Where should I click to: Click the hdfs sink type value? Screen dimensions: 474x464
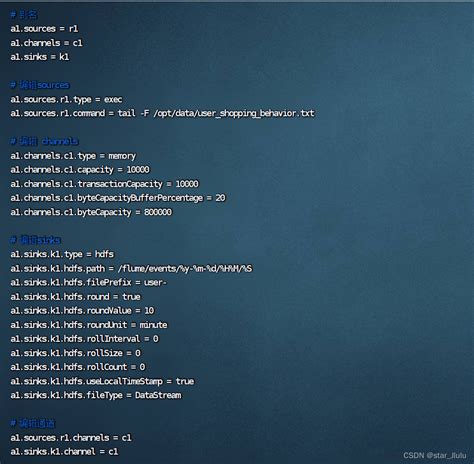pyautogui.click(x=104, y=254)
